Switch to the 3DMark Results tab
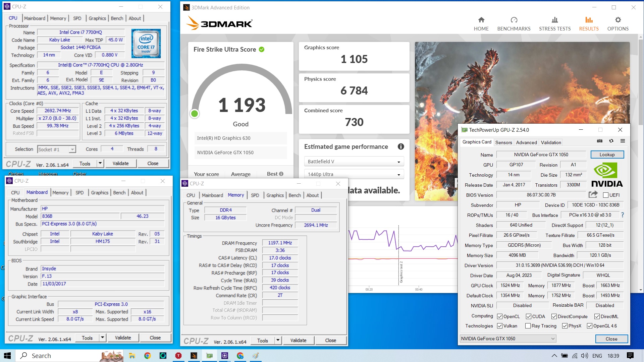Viewport: 644px width, 362px height. tap(589, 23)
